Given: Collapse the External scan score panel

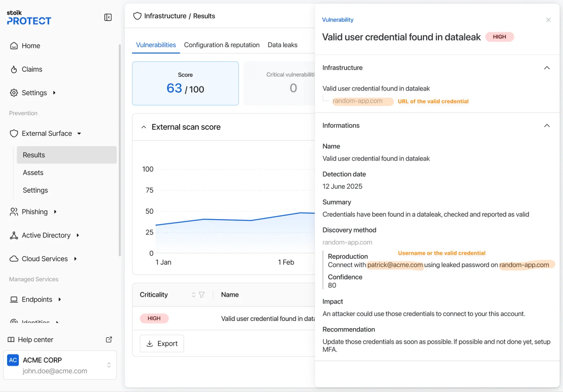Looking at the screenshot, I should tap(144, 127).
